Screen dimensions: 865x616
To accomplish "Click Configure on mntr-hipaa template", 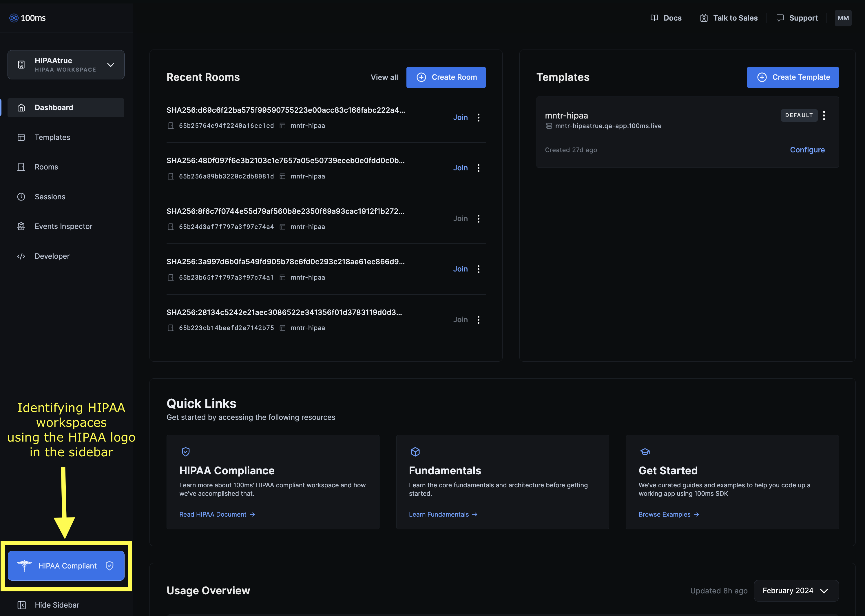I will pyautogui.click(x=807, y=150).
